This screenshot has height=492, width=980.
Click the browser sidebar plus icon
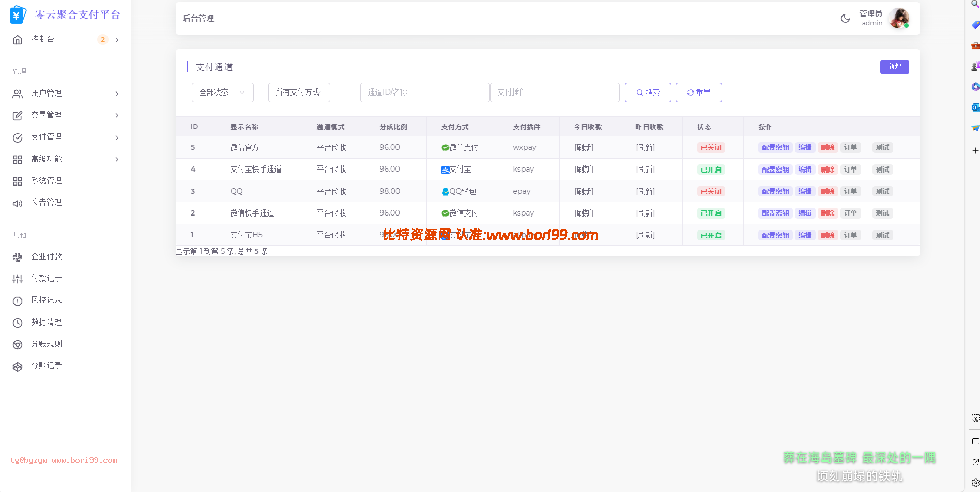(975, 150)
